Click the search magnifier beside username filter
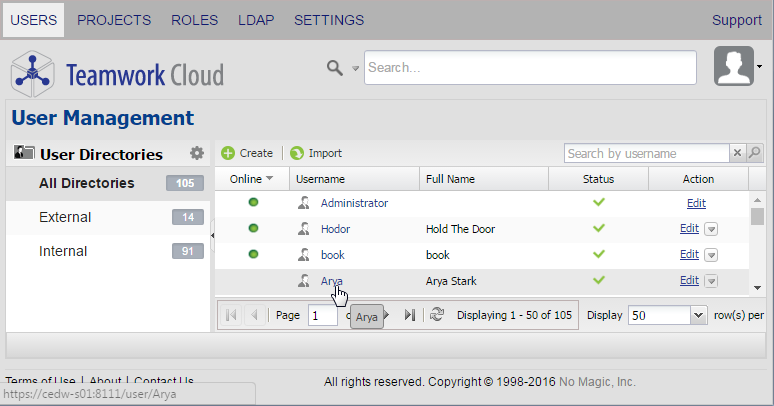The height and width of the screenshot is (406, 774). (x=756, y=153)
